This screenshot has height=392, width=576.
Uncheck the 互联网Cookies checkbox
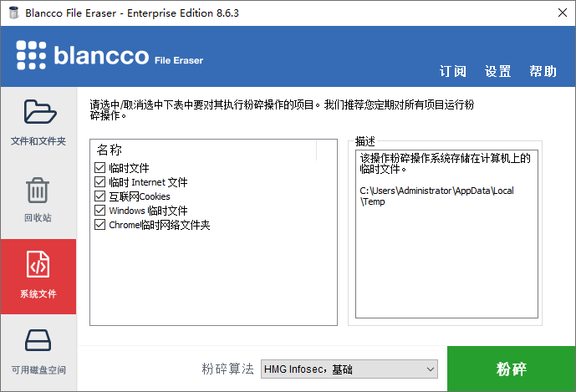pyautogui.click(x=100, y=196)
